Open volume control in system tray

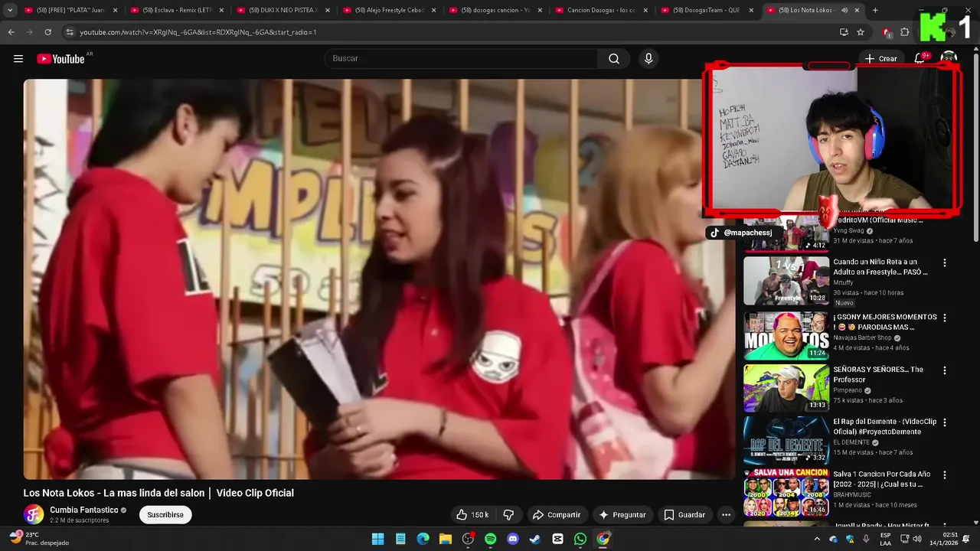(917, 539)
